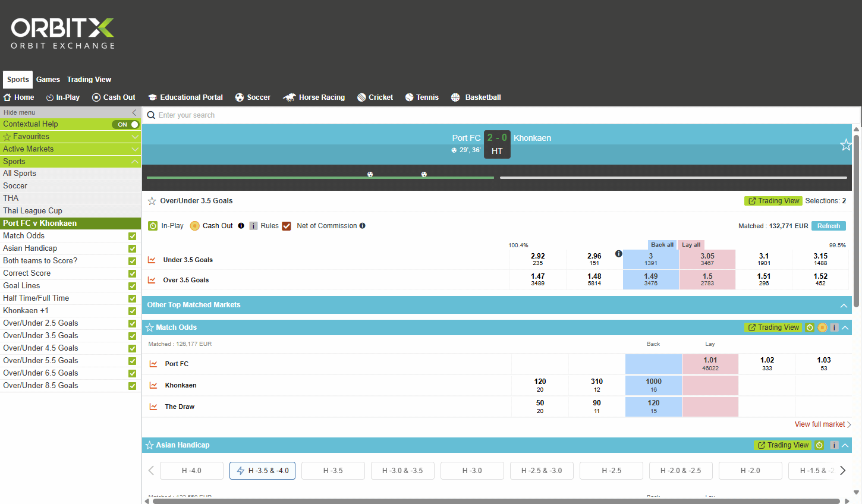Refresh the Over/Under 3.5 market
The height and width of the screenshot is (504, 862).
pyautogui.click(x=829, y=226)
